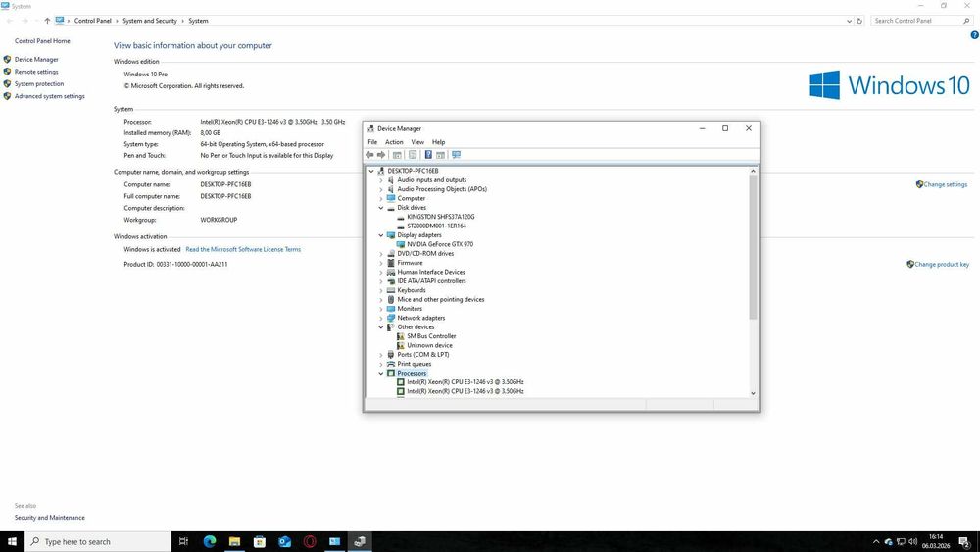Click Control Panel breadcrumb segment
980x552 pixels.
pyautogui.click(x=92, y=21)
